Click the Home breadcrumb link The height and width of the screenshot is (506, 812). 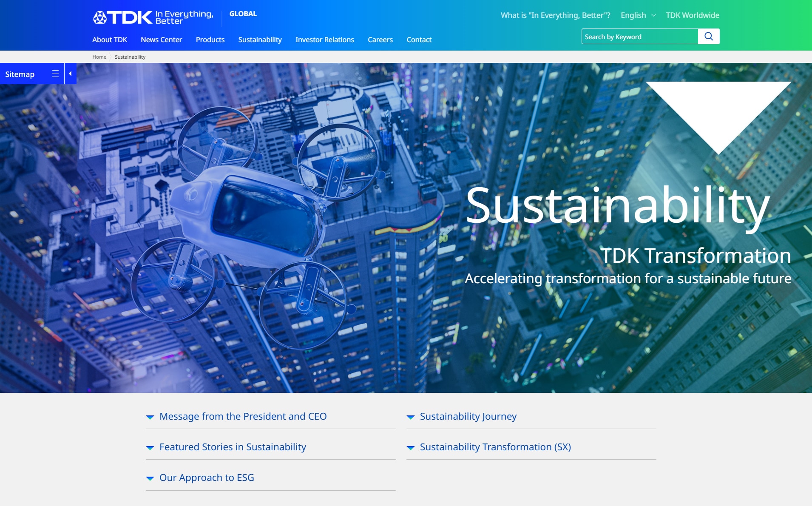(x=99, y=57)
